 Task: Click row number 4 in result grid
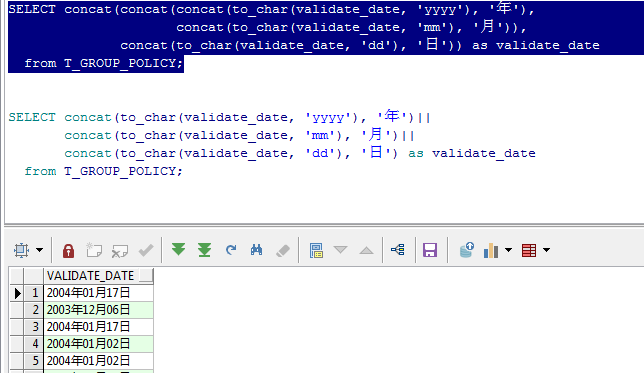pyautogui.click(x=33, y=344)
